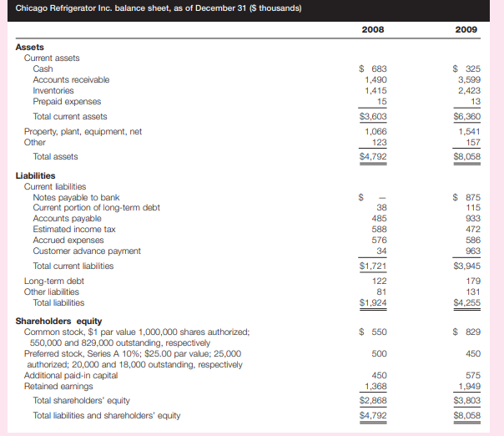The width and height of the screenshot is (504, 436).
Task: Select Property, plant, equipment, net label
Action: [x=83, y=132]
